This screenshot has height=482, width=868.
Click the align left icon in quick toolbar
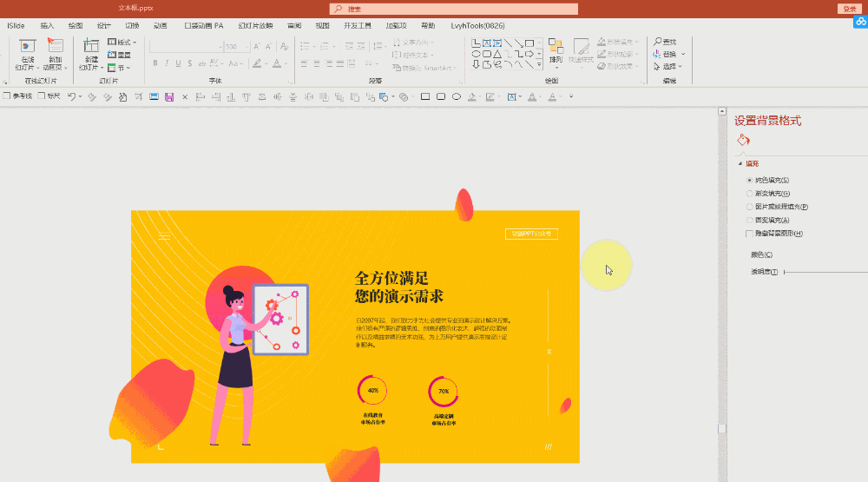pyautogui.click(x=201, y=97)
